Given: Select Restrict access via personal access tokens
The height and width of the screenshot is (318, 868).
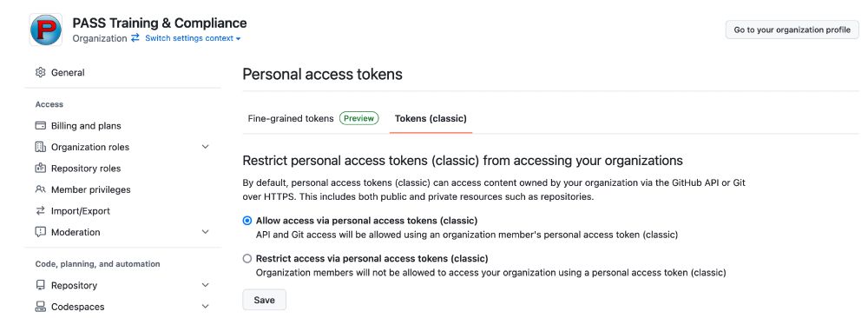Looking at the screenshot, I should click(x=247, y=258).
